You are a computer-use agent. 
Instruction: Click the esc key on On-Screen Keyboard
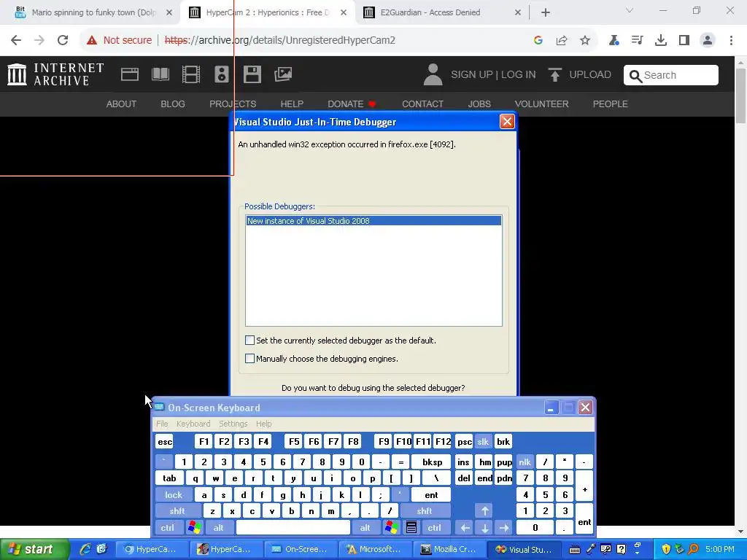(x=165, y=441)
